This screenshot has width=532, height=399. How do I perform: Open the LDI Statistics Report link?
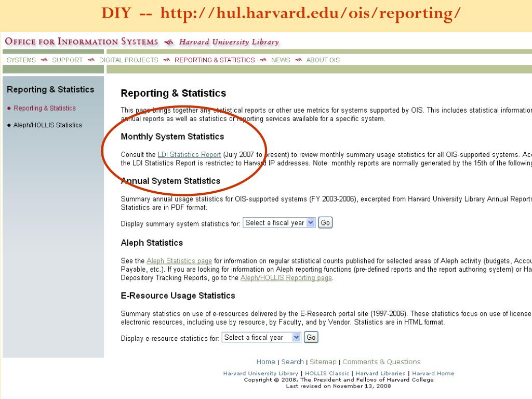[x=189, y=154]
